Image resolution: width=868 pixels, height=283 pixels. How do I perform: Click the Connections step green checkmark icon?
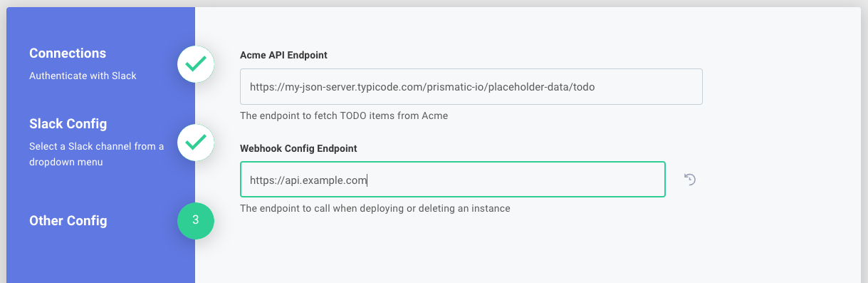pos(196,64)
